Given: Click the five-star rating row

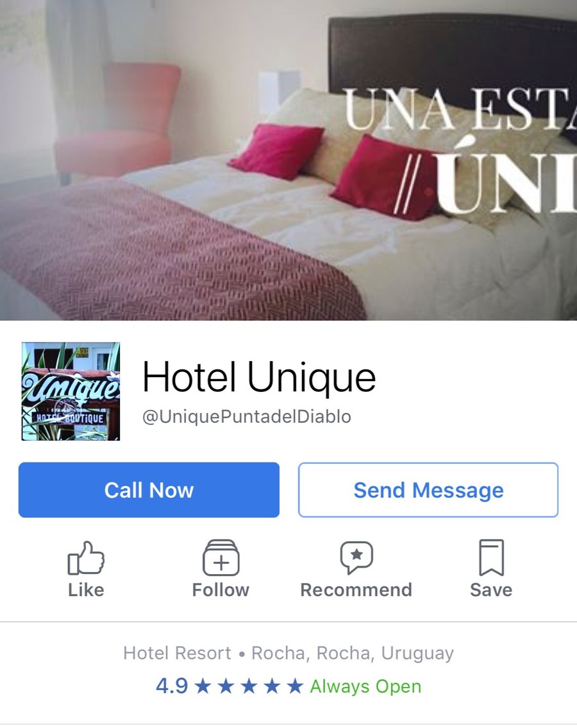Looking at the screenshot, I should click(249, 686).
